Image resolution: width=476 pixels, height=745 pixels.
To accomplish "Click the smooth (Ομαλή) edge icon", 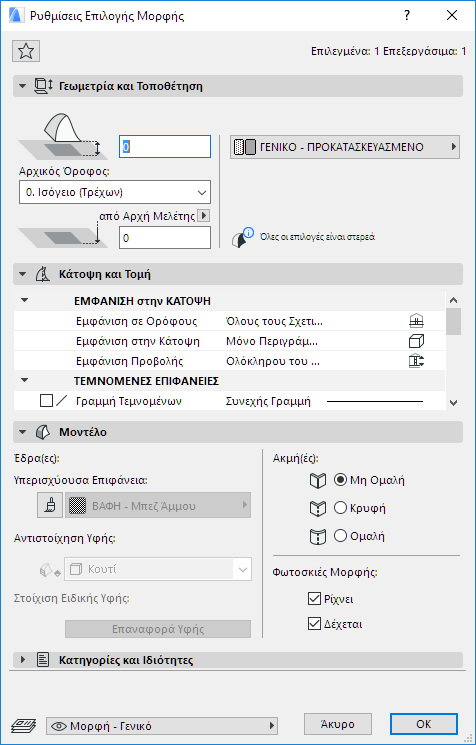I will [317, 537].
